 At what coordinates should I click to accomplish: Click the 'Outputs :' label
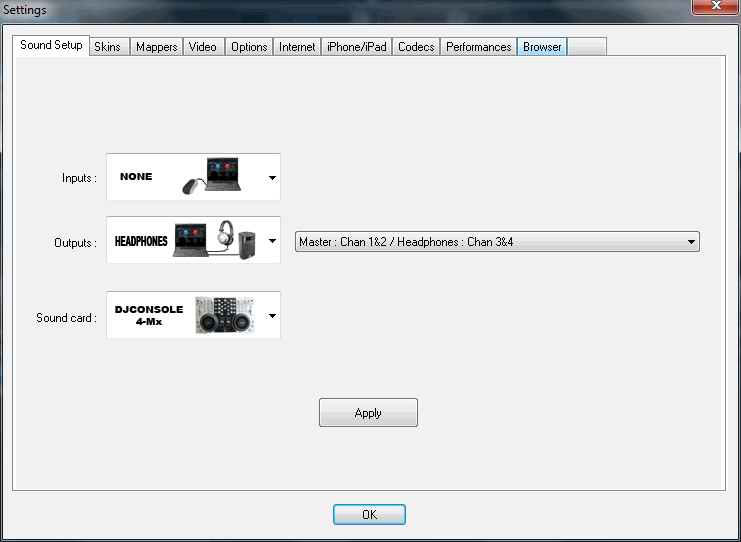(76, 242)
